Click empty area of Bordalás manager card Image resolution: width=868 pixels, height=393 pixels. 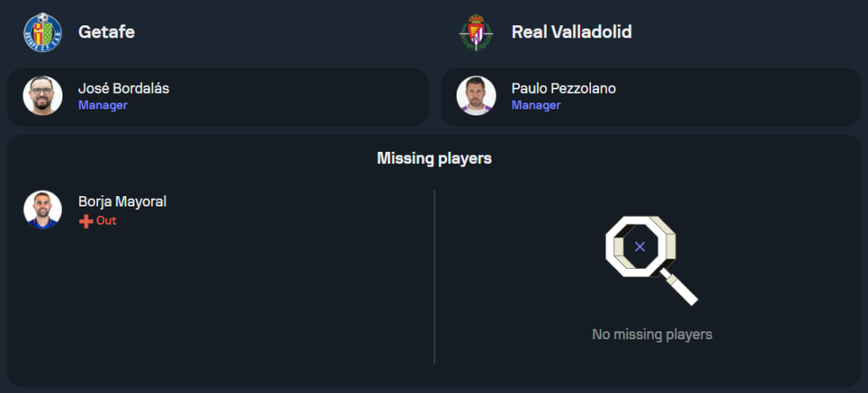[x=304, y=97]
